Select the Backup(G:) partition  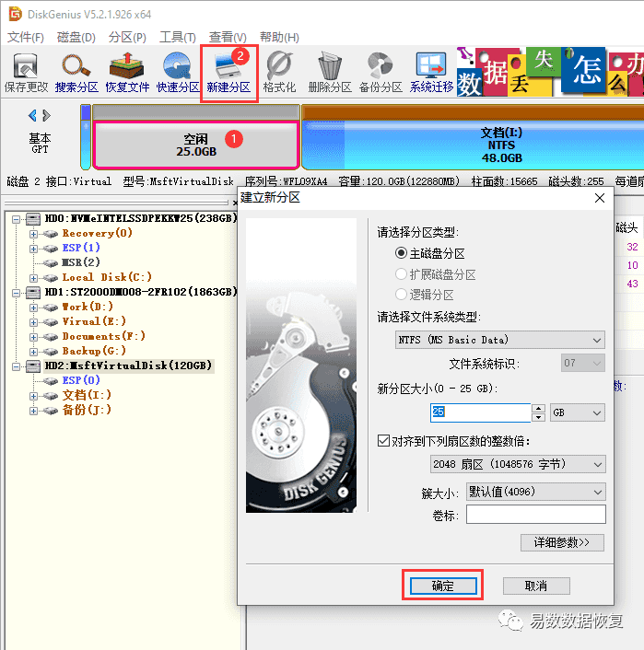(x=94, y=351)
